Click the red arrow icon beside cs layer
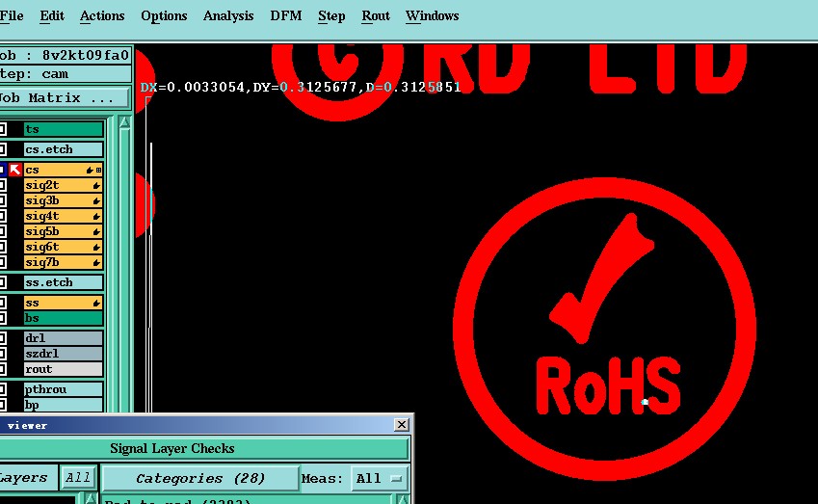 [x=15, y=170]
